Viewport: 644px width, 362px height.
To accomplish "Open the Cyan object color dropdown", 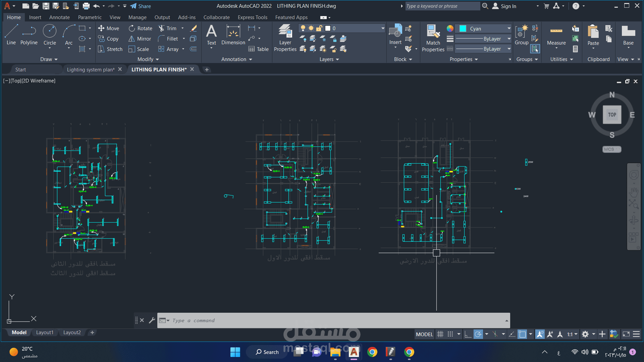I will point(509,28).
